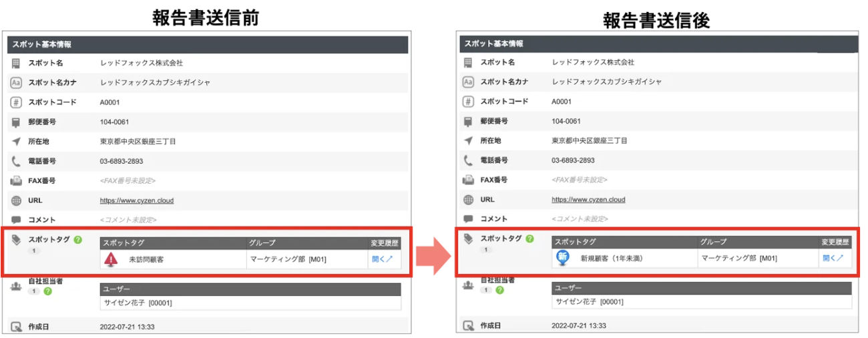Click phone number 03-6893-2893 in the right panel
Image resolution: width=868 pixels, height=338 pixels.
[x=573, y=160]
